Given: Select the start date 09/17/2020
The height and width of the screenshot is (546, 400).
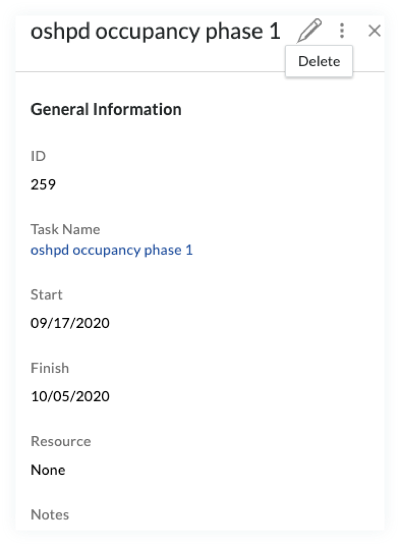Looking at the screenshot, I should coord(70,323).
